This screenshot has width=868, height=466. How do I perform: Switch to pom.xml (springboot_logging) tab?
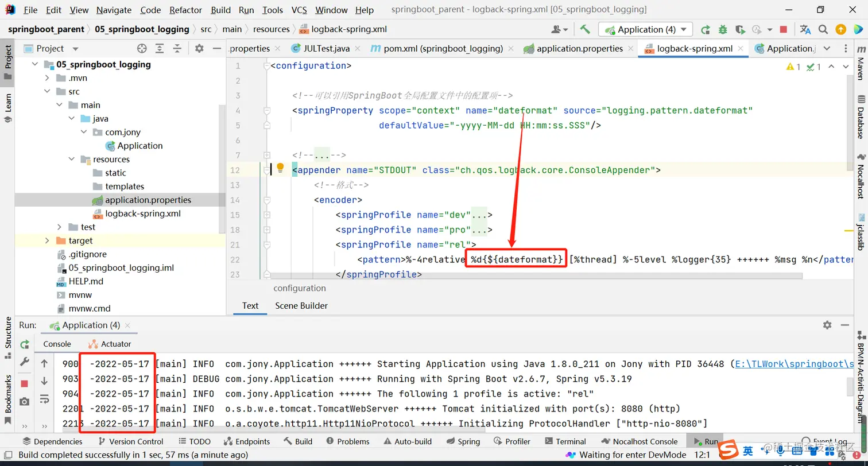(443, 49)
